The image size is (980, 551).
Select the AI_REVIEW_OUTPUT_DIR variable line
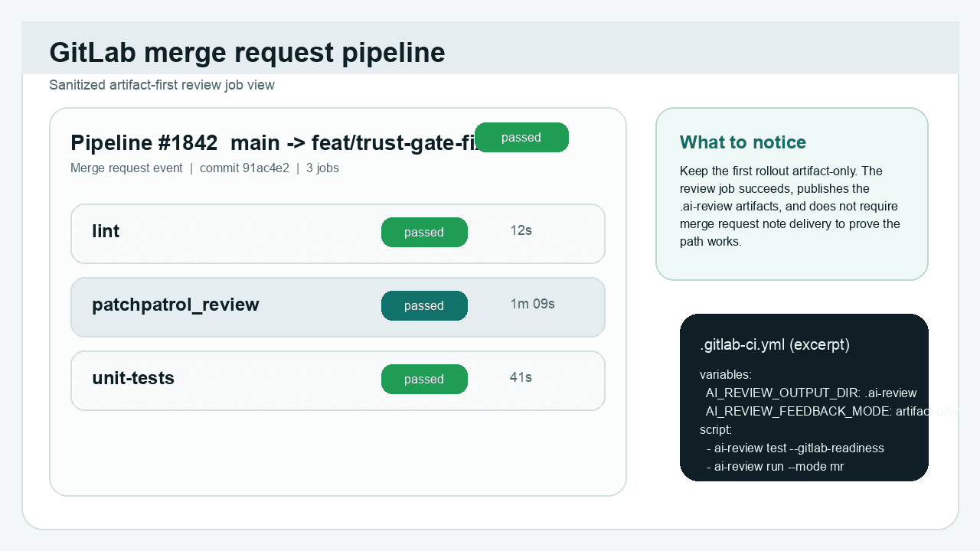[x=811, y=393]
